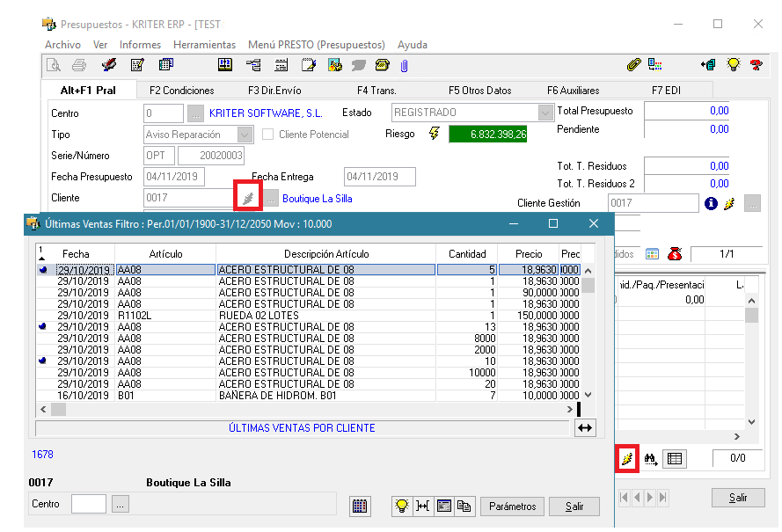Click the green Riesgo value 6.832.398,26
Screen dimensions: 782x532
point(487,135)
